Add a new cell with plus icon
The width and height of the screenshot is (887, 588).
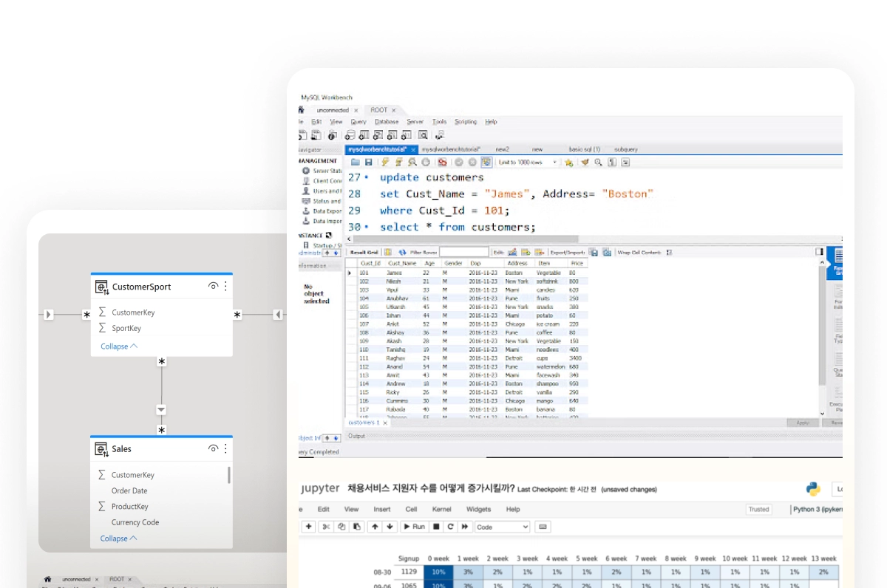308,527
